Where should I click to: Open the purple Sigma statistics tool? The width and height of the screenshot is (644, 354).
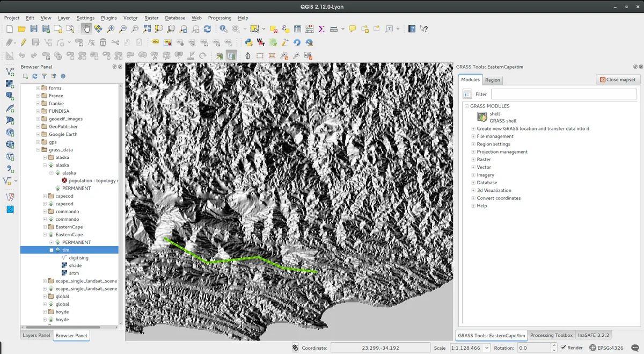point(321,29)
